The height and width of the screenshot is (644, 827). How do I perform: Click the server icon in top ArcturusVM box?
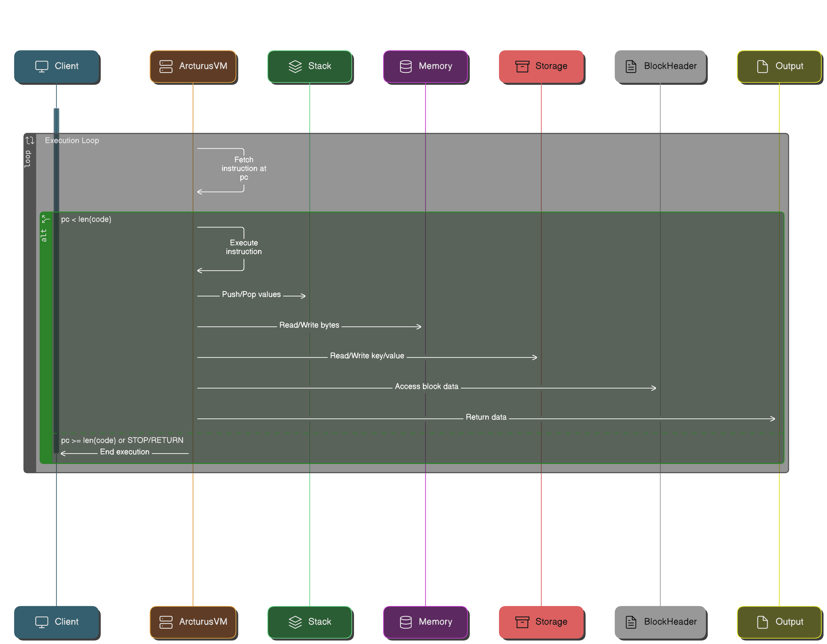click(166, 66)
